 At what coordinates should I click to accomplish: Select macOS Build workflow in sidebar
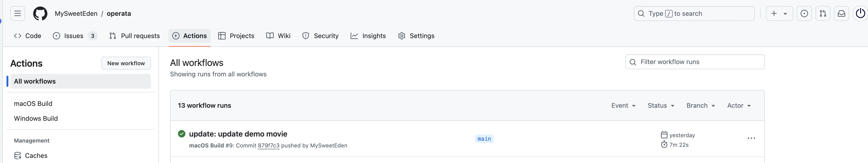[x=33, y=104]
